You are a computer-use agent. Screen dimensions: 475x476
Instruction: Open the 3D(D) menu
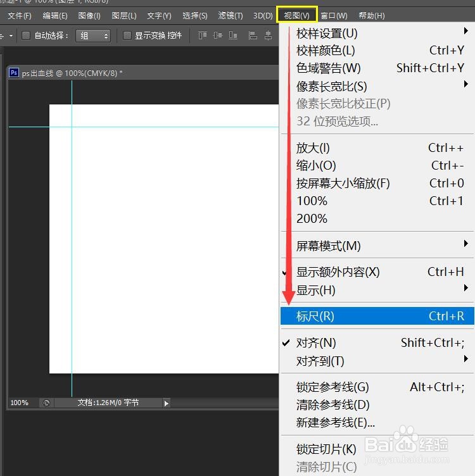click(263, 15)
